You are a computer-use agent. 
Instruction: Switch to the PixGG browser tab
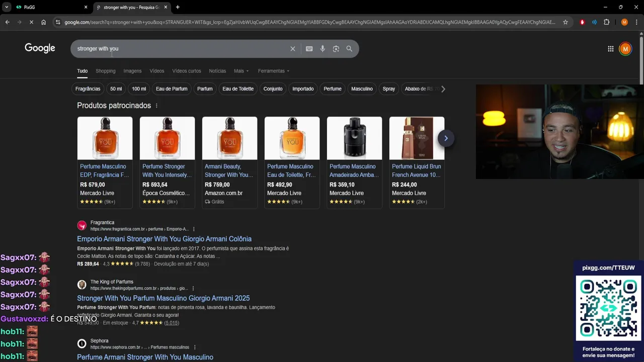(x=52, y=7)
